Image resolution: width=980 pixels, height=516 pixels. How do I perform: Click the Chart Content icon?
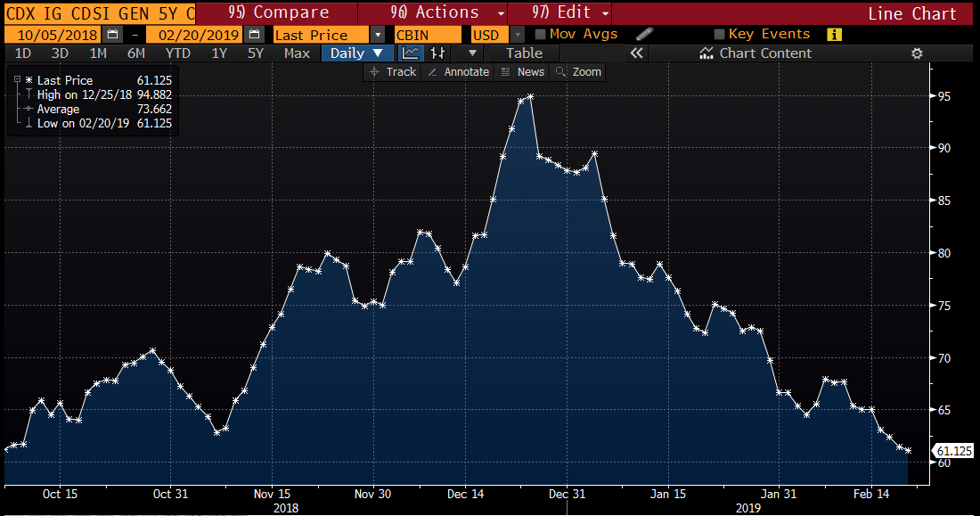(x=706, y=53)
